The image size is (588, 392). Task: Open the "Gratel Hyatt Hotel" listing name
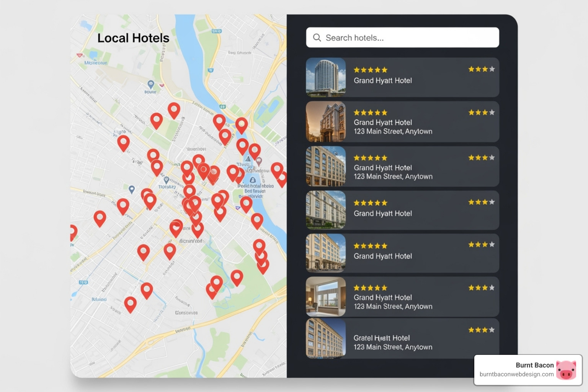(x=381, y=338)
